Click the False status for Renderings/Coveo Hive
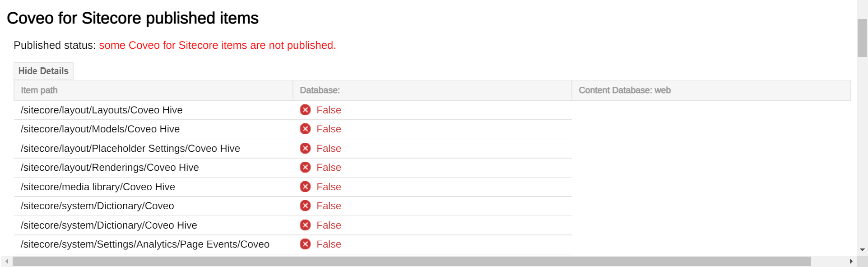Image resolution: width=868 pixels, height=267 pixels. [329, 168]
